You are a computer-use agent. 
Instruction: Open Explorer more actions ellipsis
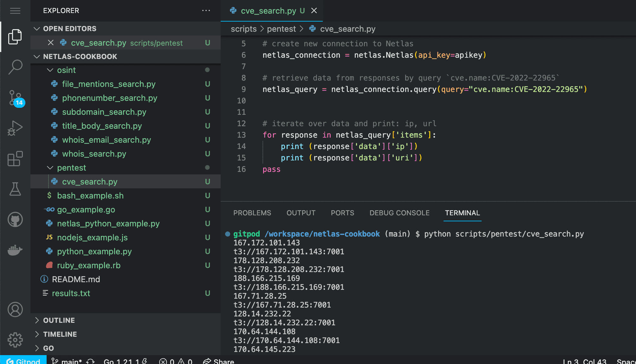[x=206, y=11]
